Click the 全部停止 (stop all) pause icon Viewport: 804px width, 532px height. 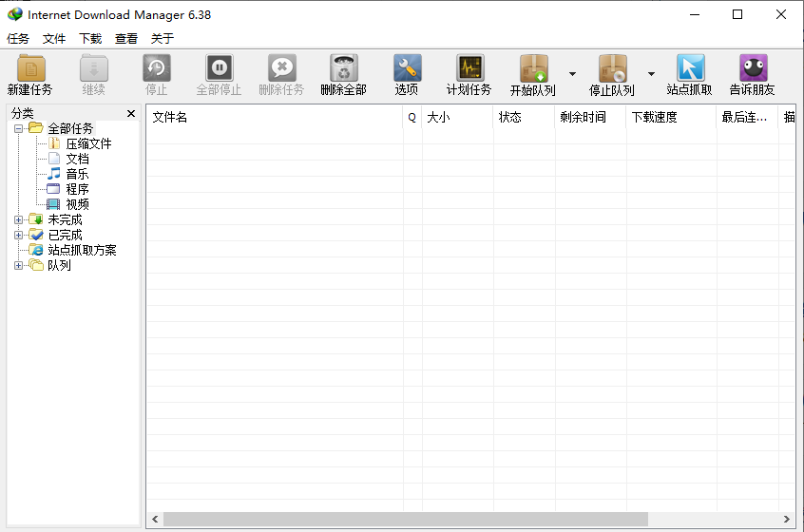220,68
